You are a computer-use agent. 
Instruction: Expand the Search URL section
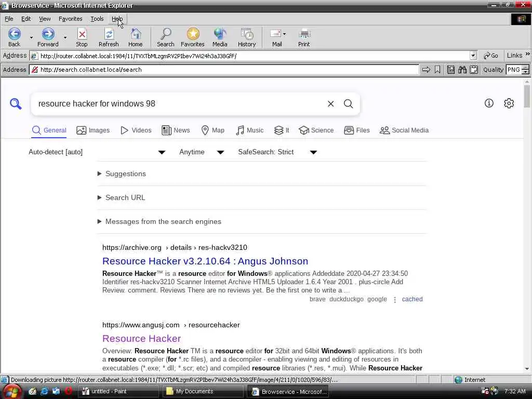pyautogui.click(x=121, y=197)
